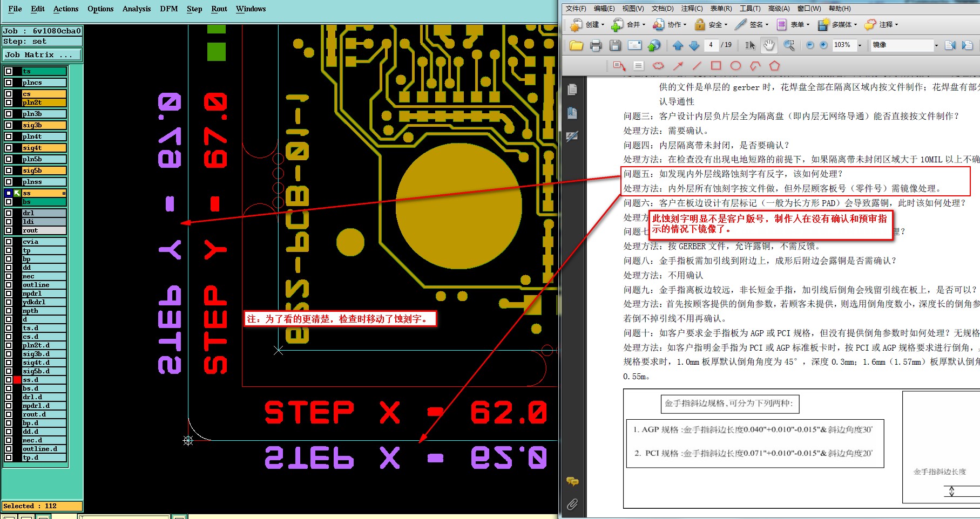
Task: Open the 工具(T) menu in PDF viewer
Action: (750, 9)
